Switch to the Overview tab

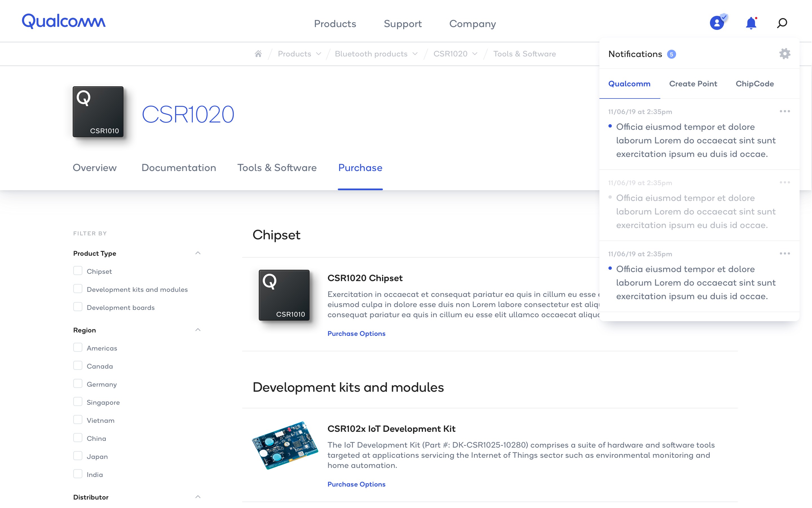95,168
